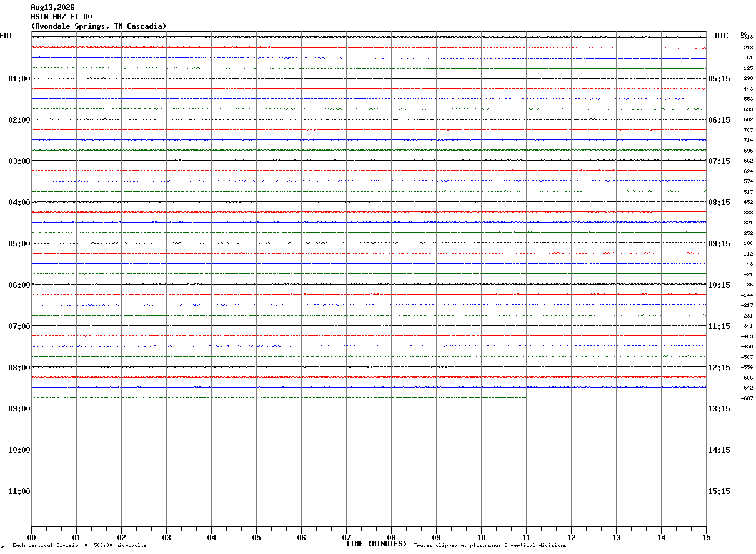This screenshot has height=554, width=756.
Task: Select the ASTN HHZ ET 00 station label
Action: (61, 17)
